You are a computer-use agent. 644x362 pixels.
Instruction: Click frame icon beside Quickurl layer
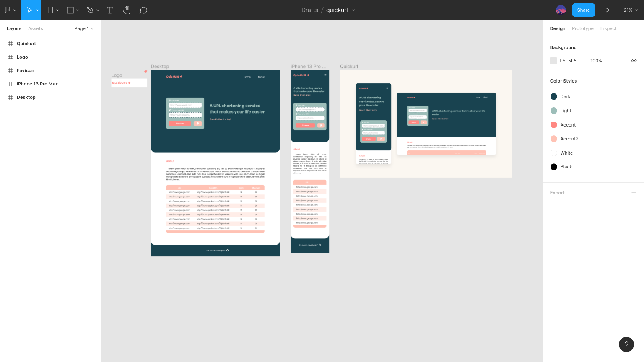(x=10, y=44)
